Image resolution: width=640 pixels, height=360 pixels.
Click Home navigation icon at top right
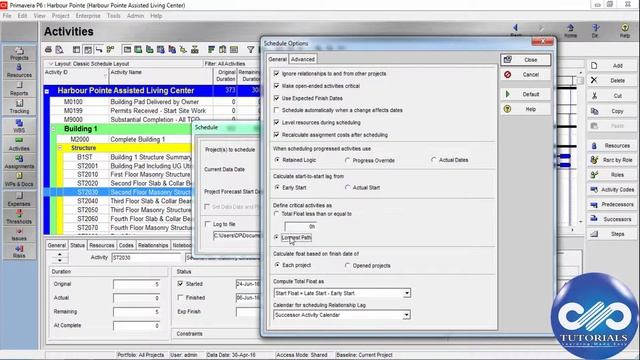click(570, 31)
